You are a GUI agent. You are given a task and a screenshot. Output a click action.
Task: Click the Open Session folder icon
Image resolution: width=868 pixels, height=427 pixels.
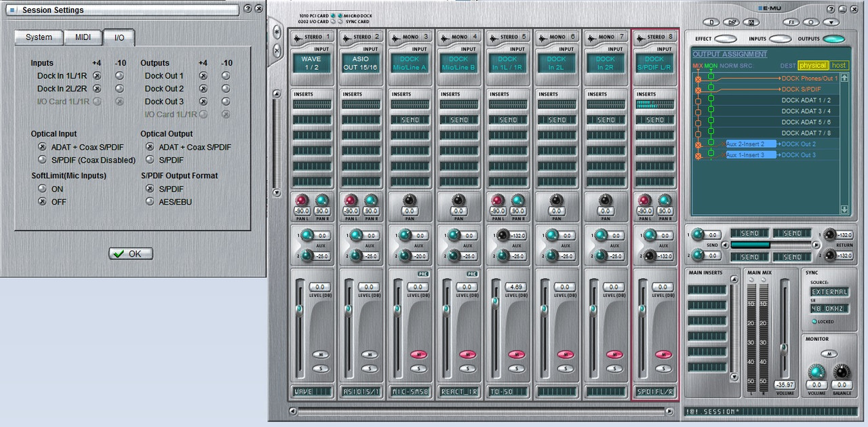pyautogui.click(x=730, y=22)
